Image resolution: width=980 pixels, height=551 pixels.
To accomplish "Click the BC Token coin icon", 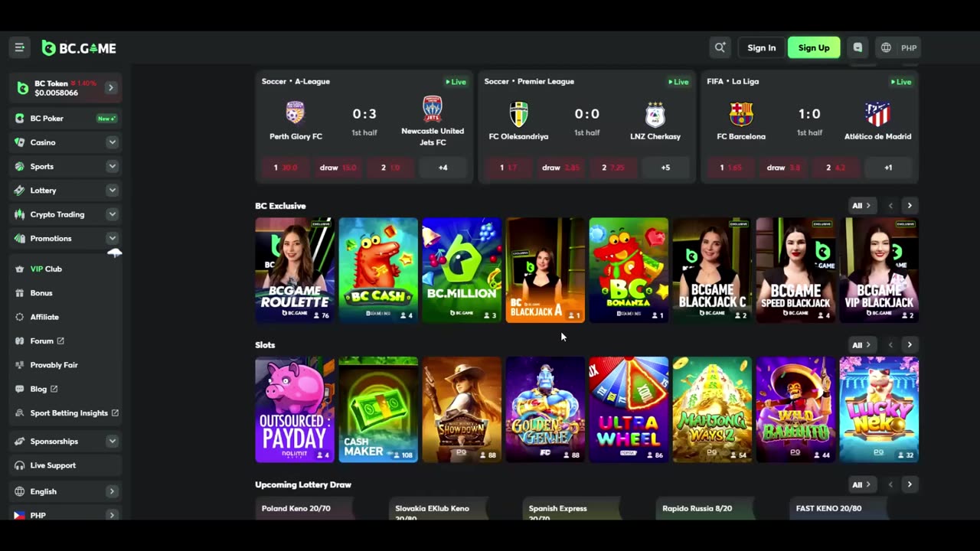I will pos(23,88).
